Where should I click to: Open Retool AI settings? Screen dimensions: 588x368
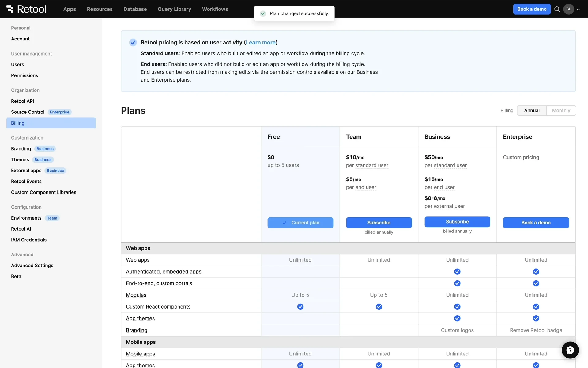coord(21,229)
